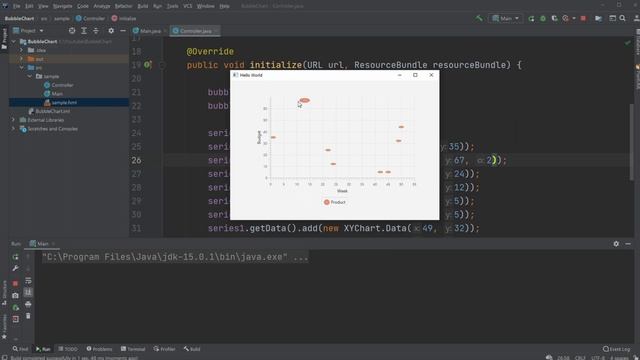Image resolution: width=640 pixels, height=360 pixels.
Task: Click initialize in the breadcrumb bar
Action: tap(124, 18)
